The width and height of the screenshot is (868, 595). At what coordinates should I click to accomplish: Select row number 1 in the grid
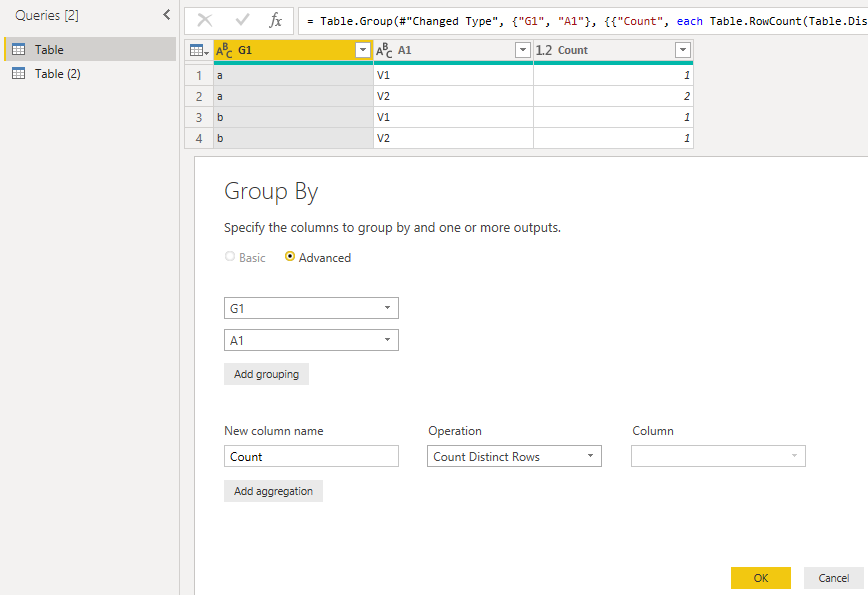pyautogui.click(x=199, y=75)
